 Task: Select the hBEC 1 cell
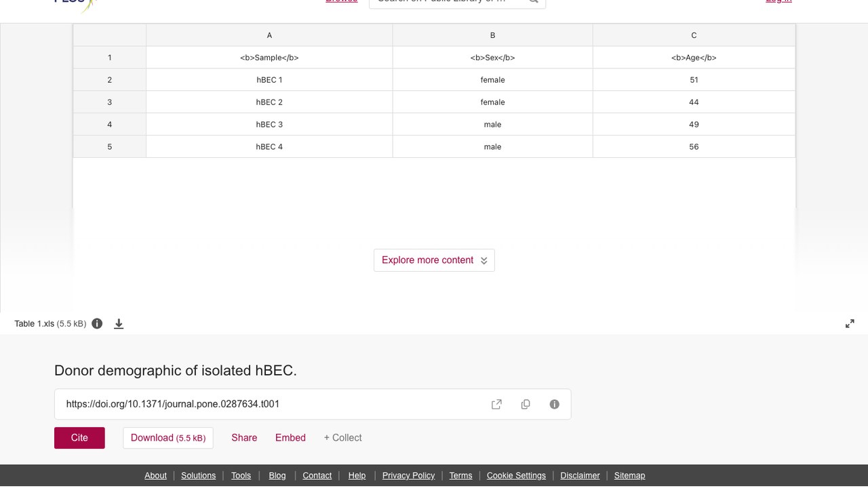pos(269,80)
